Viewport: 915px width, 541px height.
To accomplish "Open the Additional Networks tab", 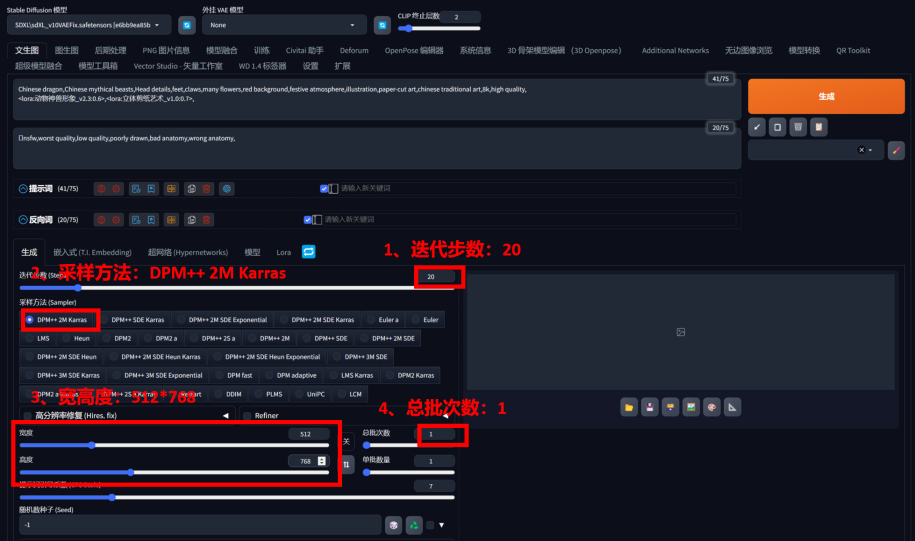I will [675, 50].
